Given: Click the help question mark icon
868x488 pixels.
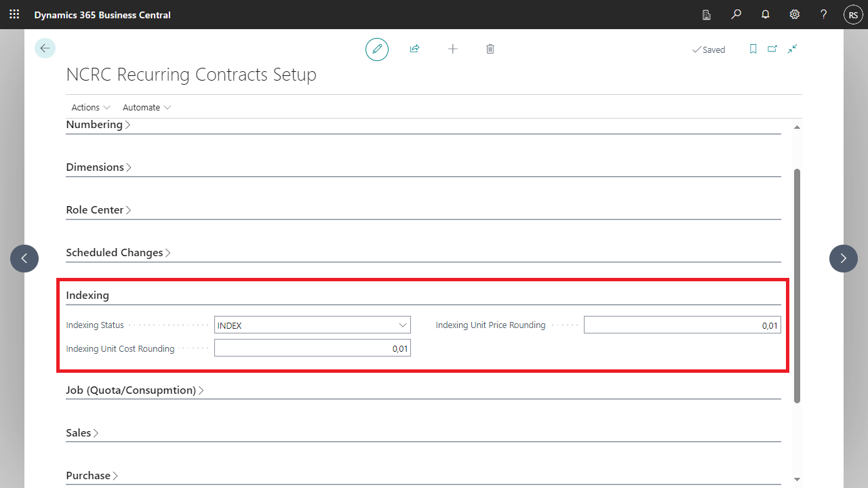Looking at the screenshot, I should coord(823,14).
